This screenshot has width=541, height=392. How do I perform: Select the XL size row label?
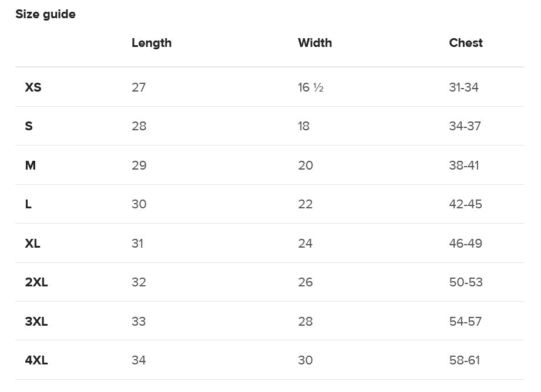pyautogui.click(x=33, y=244)
